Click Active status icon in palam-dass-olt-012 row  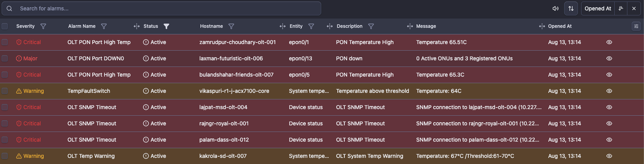point(146,140)
